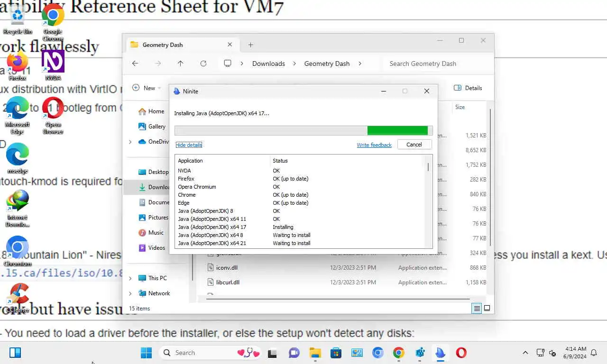607x364 pixels.
Task: Open Opera from taskbar
Action: tap(461, 353)
